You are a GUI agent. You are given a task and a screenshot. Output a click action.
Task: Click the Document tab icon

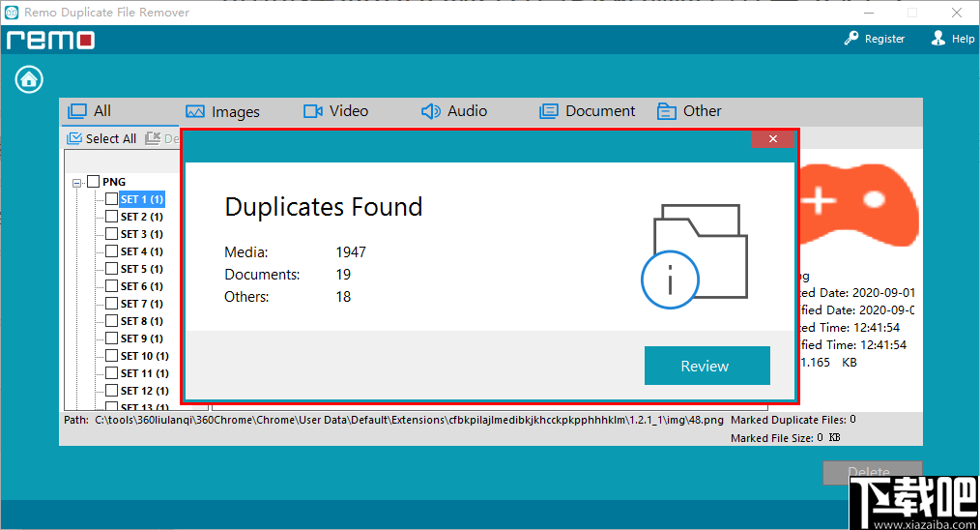(549, 111)
